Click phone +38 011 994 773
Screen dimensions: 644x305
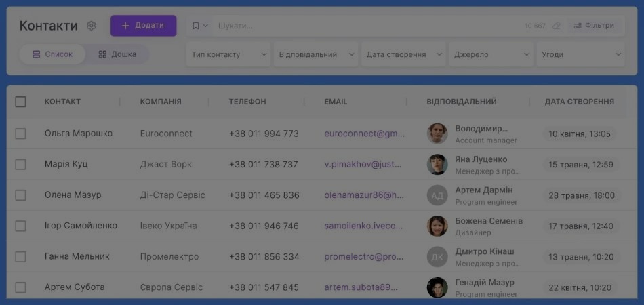click(264, 134)
